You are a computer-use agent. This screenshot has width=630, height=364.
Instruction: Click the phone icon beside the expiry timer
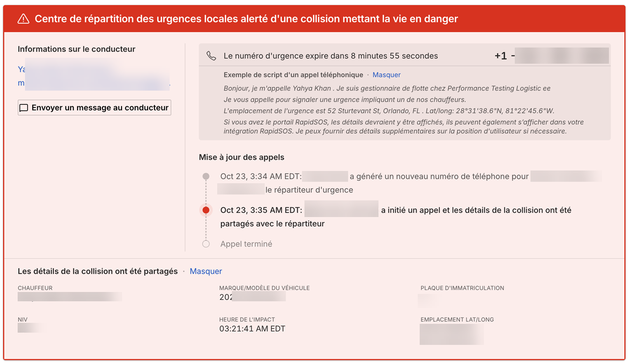point(211,56)
